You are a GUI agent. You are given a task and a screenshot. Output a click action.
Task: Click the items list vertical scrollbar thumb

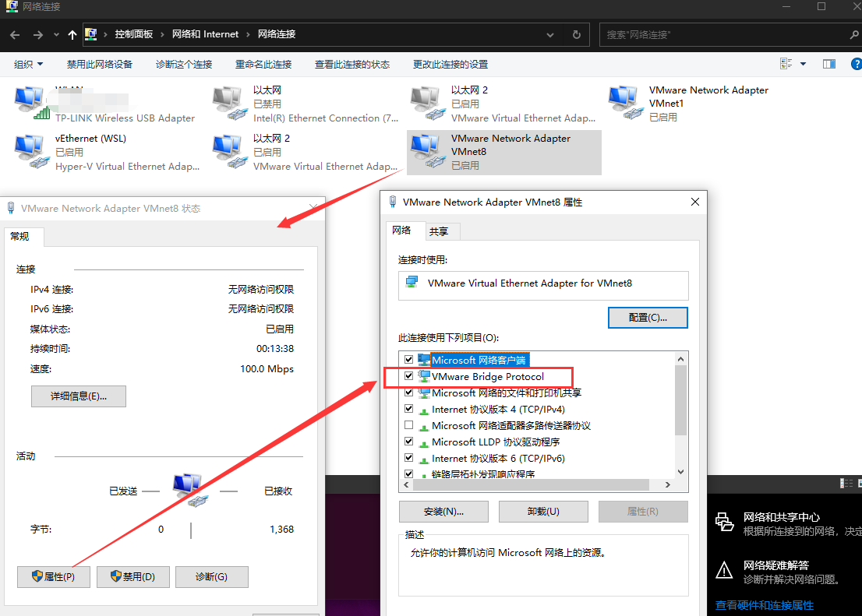(x=680, y=400)
